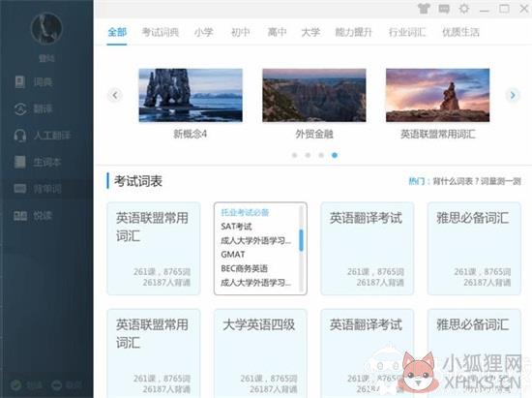Select the second carousel page dot

coord(308,155)
